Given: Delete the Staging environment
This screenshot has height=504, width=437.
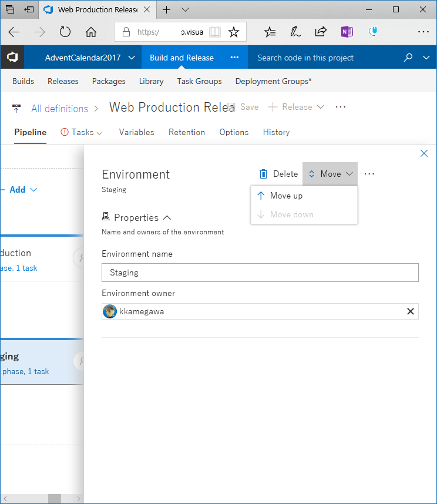Looking at the screenshot, I should tap(279, 174).
